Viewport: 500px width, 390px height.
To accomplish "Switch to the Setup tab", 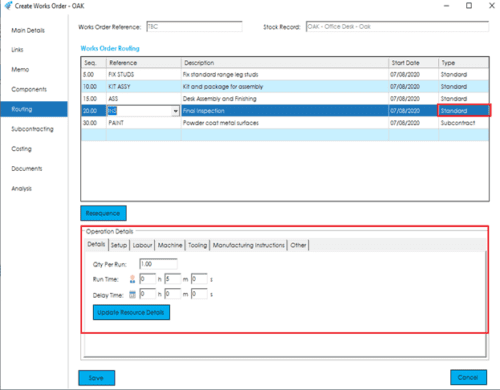I will [x=119, y=245].
